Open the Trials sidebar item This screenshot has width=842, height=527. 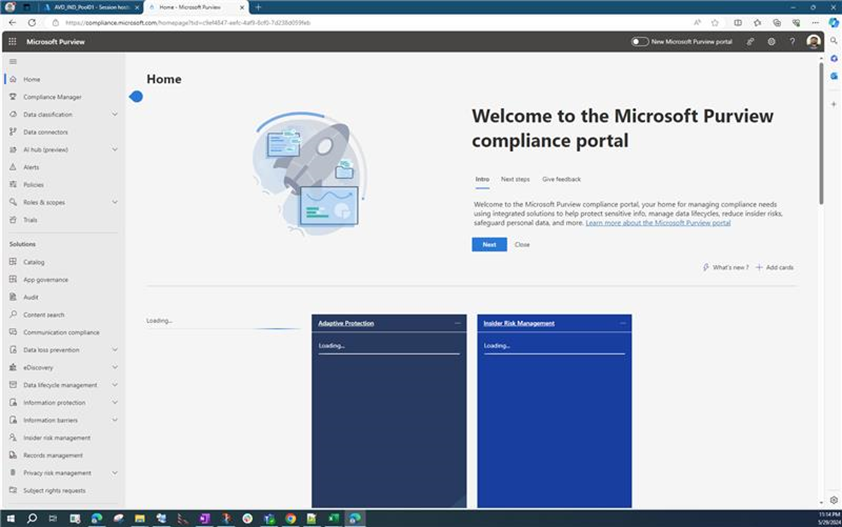point(30,220)
